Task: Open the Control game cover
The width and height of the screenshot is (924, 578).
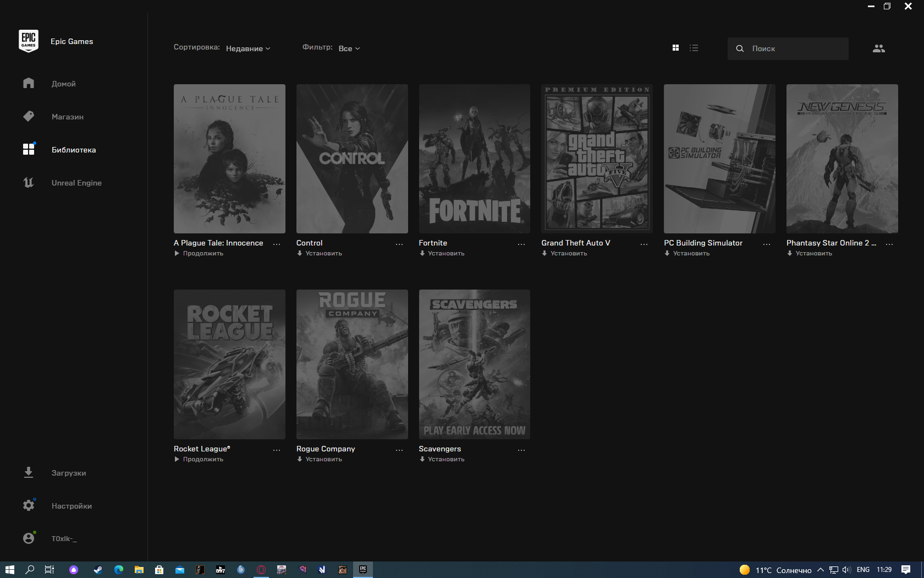Action: point(352,159)
